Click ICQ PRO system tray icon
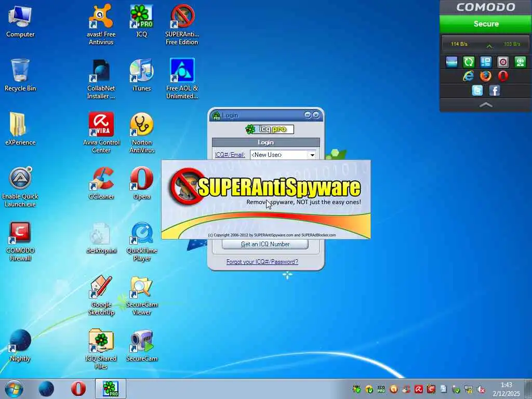This screenshot has width=532, height=399. 381,389
